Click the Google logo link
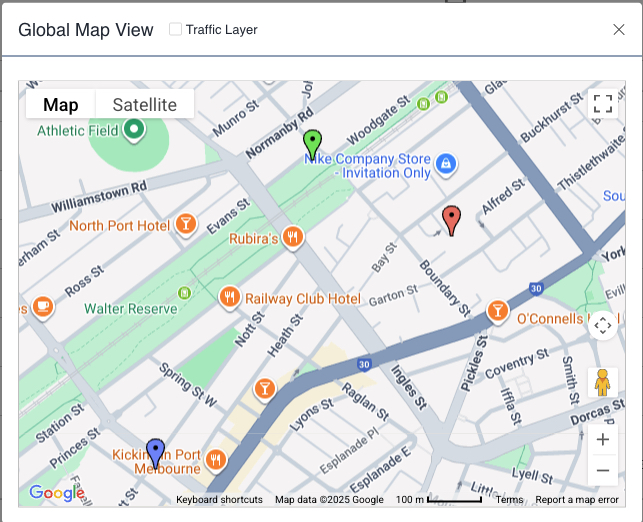Image resolution: width=643 pixels, height=522 pixels. pos(57,493)
